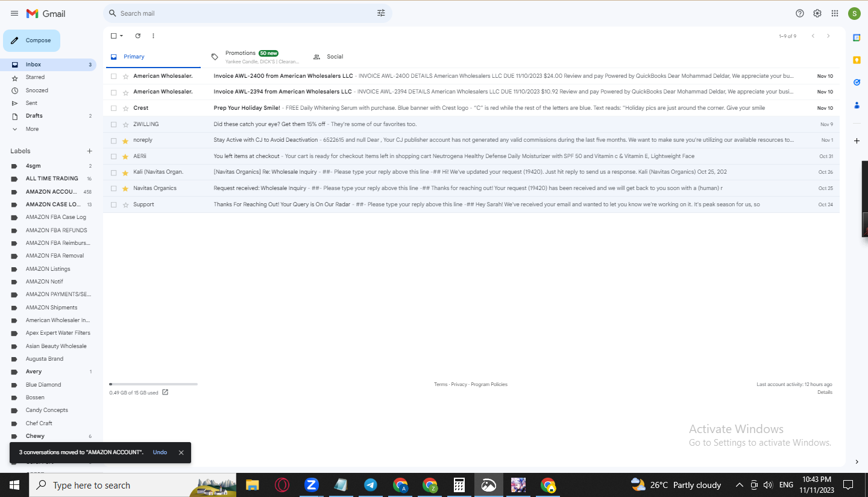Show search options filter icon
The image size is (868, 497).
(x=381, y=13)
